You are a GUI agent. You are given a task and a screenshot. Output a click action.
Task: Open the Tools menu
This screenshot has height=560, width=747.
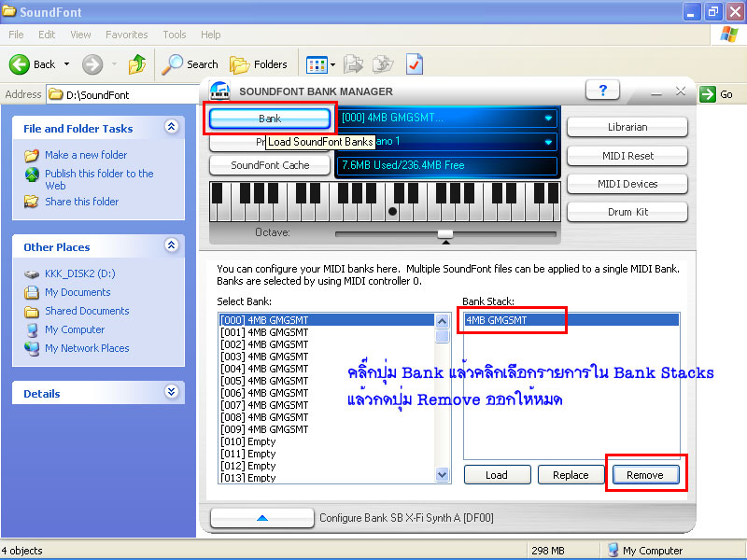175,35
